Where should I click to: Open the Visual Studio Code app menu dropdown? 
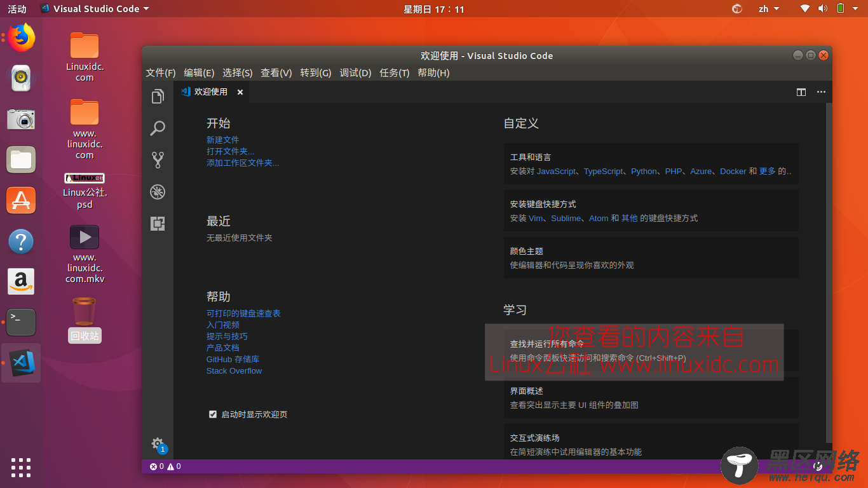tap(95, 9)
